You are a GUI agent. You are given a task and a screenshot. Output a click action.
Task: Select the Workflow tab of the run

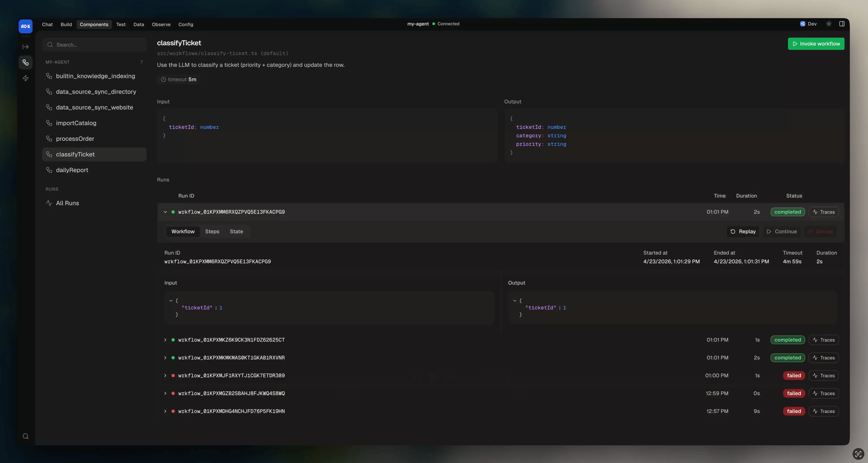tap(183, 231)
